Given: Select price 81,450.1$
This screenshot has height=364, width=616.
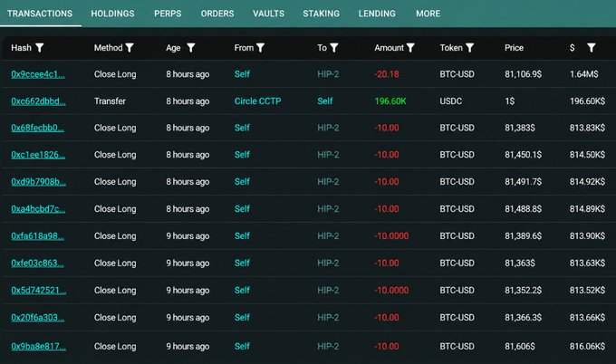Looking at the screenshot, I should [x=523, y=155].
